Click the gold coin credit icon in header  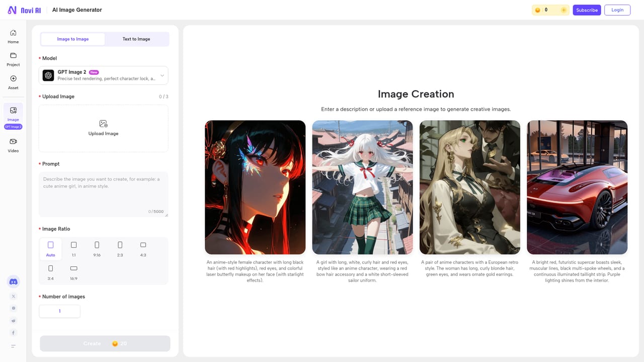click(538, 10)
